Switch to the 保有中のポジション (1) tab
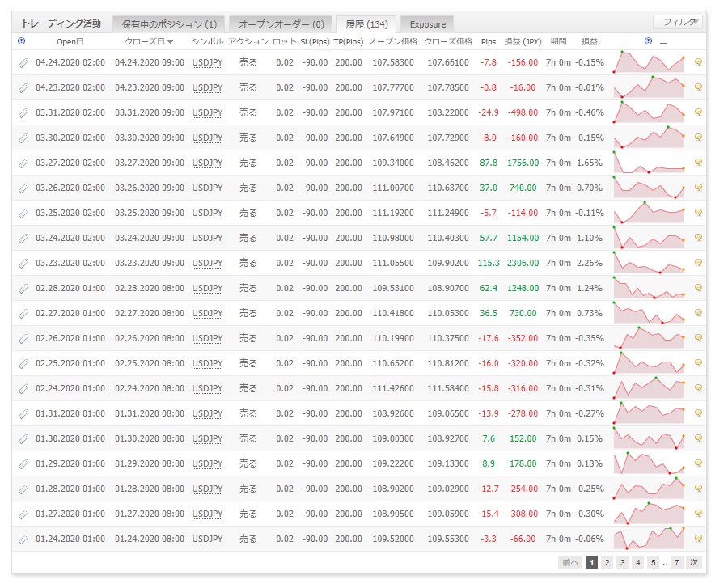 point(168,24)
